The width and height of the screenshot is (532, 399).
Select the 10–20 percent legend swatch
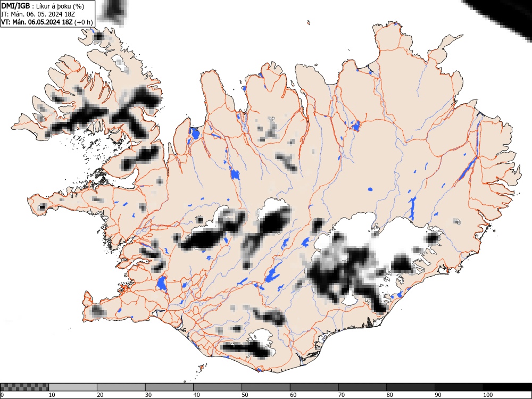tap(73, 387)
